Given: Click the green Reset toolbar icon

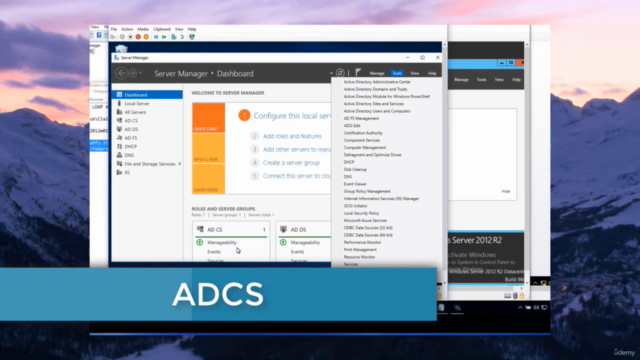Looking at the screenshot, I should pyautogui.click(x=164, y=37).
